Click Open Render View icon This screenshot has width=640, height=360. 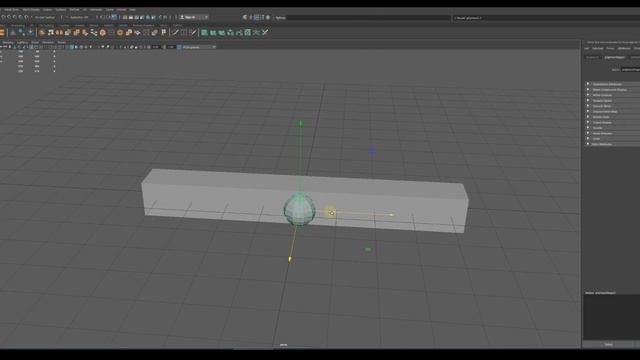coord(125,18)
